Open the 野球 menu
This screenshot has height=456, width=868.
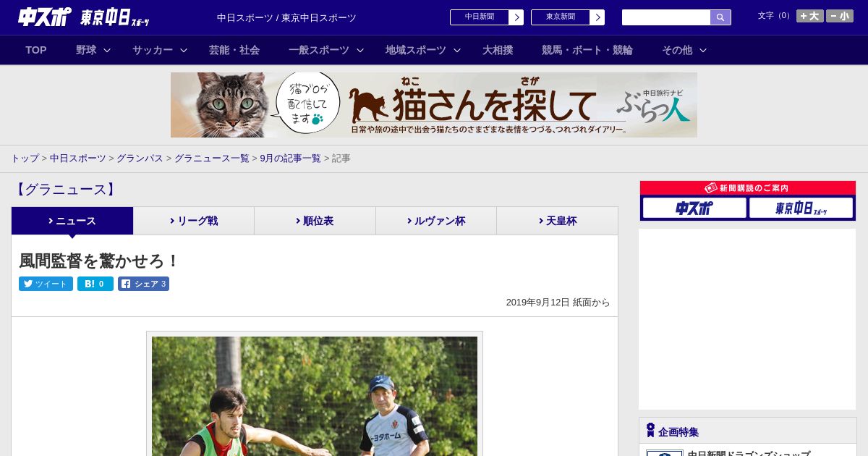click(x=86, y=50)
